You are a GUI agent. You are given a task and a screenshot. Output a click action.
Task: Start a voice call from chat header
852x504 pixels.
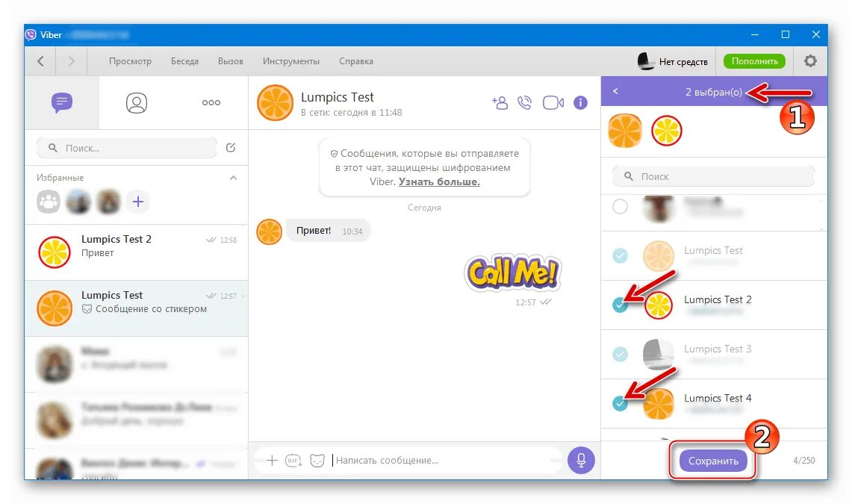524,102
